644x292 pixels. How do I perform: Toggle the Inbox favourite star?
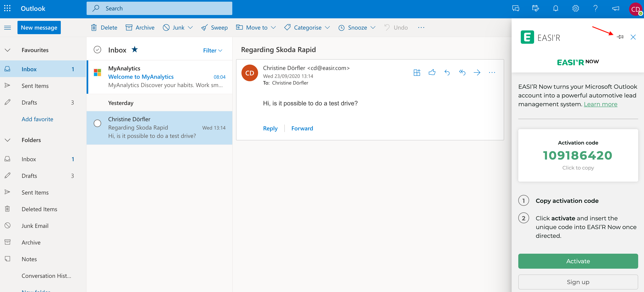click(134, 50)
